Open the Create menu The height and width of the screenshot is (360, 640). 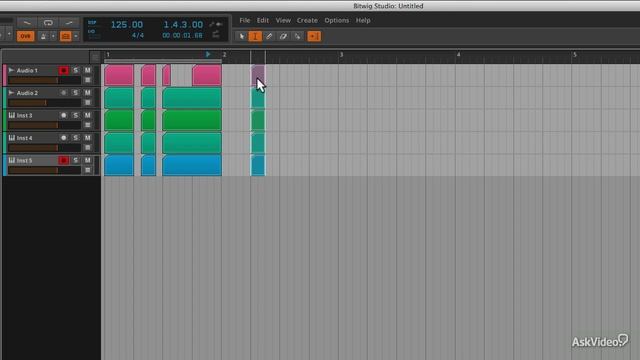307,20
